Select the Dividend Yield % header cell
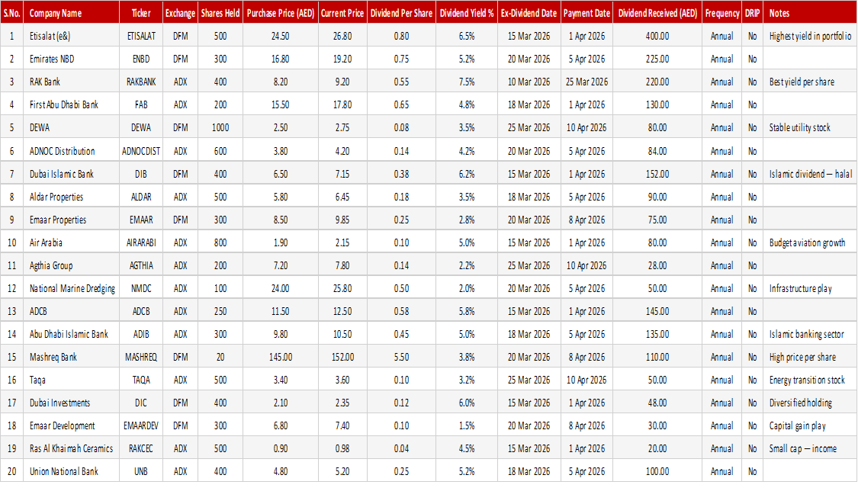Image resolution: width=858 pixels, height=504 pixels. pos(466,13)
